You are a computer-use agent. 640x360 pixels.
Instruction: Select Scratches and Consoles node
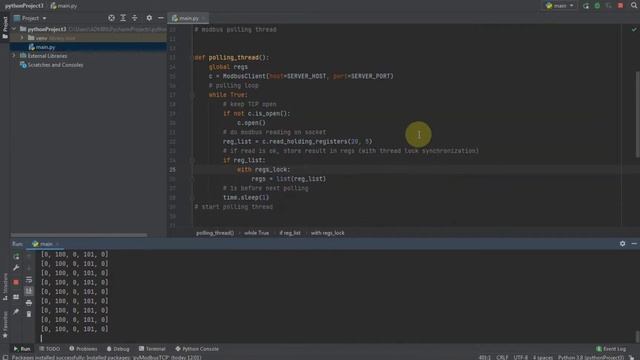[52, 65]
